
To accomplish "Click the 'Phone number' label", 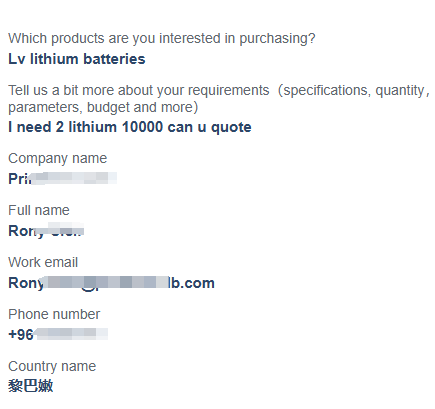I will coord(54,314).
